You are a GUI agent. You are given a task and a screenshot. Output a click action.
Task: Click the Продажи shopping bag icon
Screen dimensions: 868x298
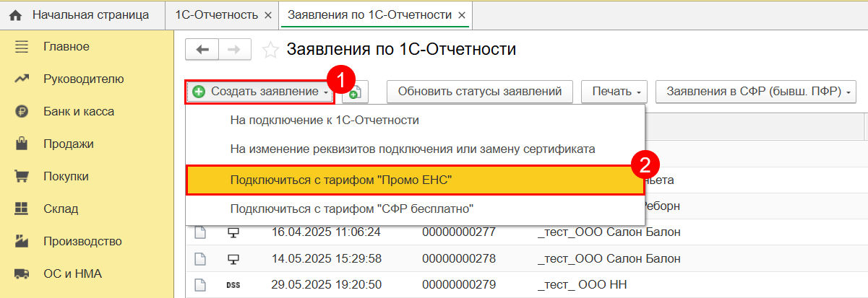[22, 144]
